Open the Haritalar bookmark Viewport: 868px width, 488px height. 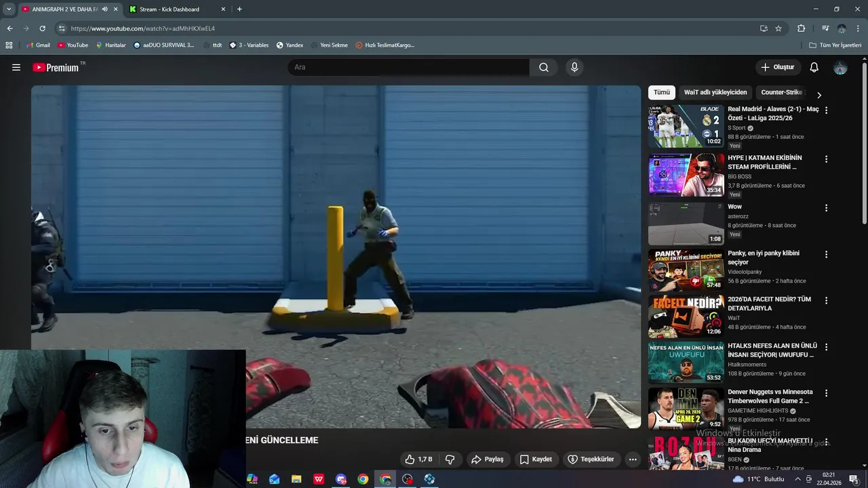[x=111, y=45]
